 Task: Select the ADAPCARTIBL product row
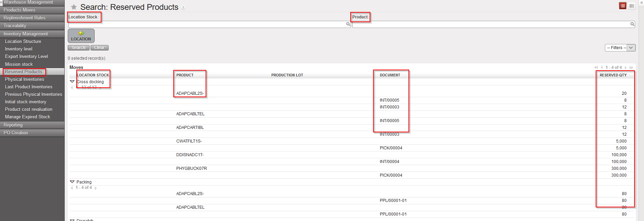coord(352,128)
